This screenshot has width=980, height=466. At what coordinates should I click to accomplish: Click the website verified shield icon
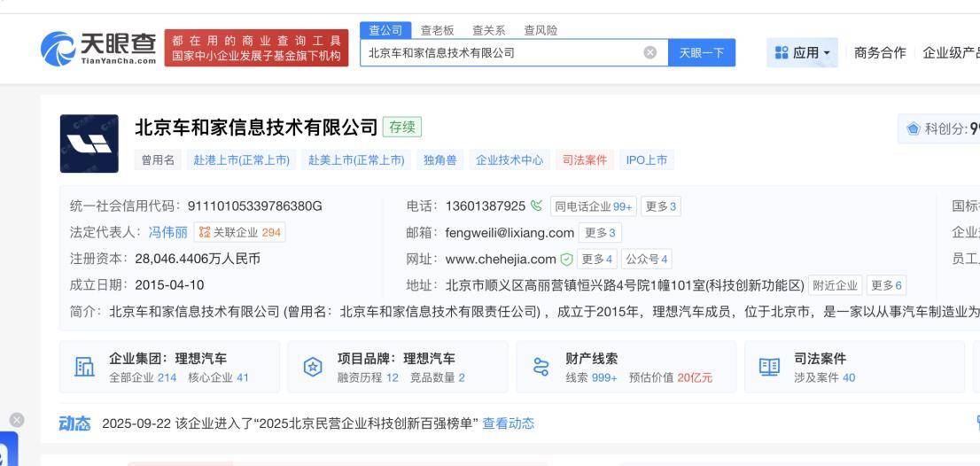coord(566,260)
